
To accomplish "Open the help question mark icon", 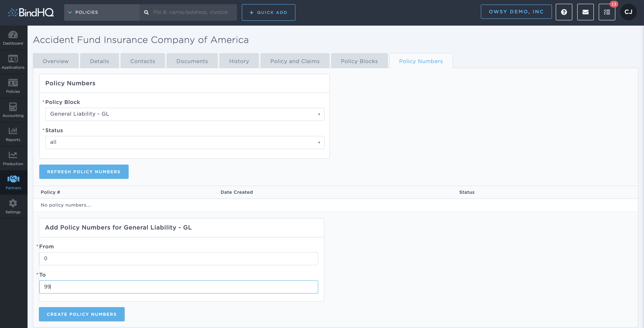I will 564,12.
